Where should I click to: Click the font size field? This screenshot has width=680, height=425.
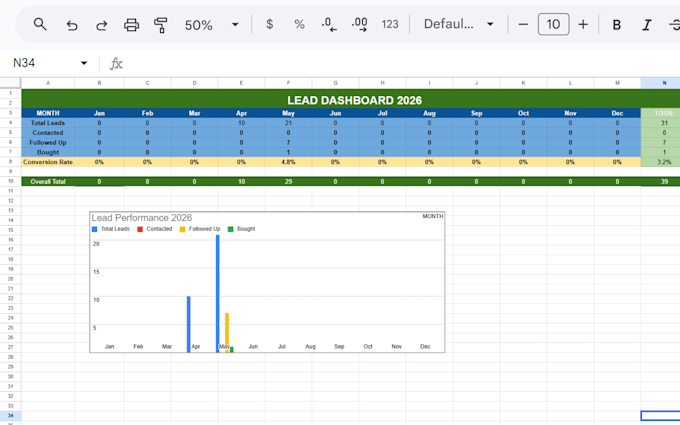pyautogui.click(x=553, y=24)
